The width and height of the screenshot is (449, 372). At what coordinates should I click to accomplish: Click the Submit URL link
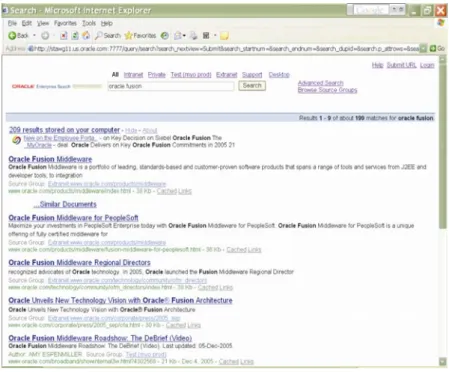tap(401, 65)
